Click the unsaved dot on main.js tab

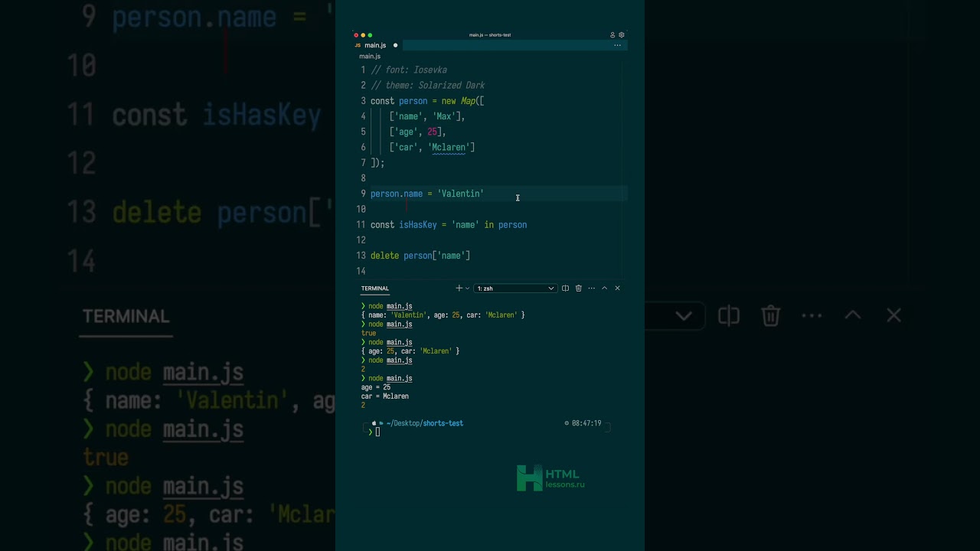point(395,45)
